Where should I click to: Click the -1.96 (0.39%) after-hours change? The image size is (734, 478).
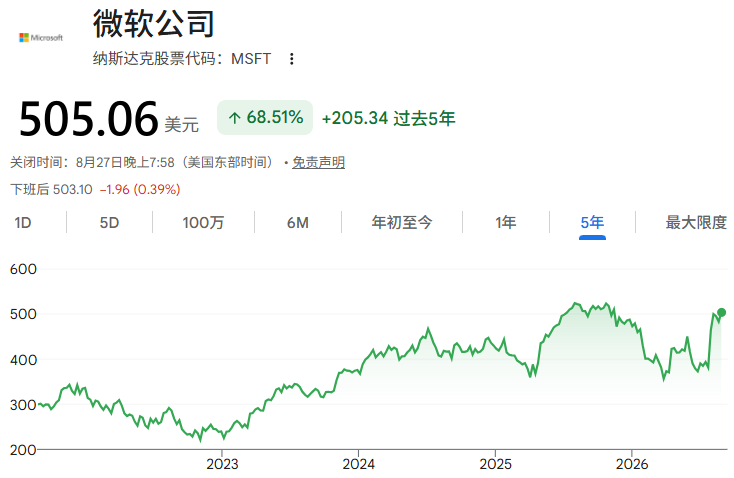click(x=140, y=190)
